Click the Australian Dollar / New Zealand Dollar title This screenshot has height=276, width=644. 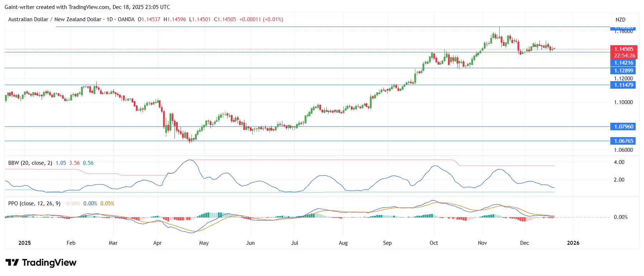click(x=54, y=19)
